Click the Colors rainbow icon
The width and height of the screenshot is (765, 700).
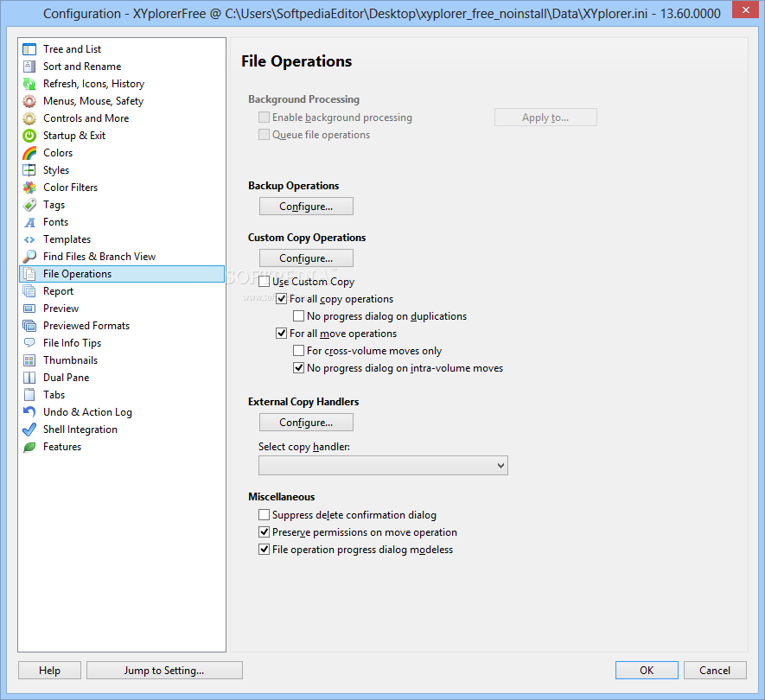point(29,153)
